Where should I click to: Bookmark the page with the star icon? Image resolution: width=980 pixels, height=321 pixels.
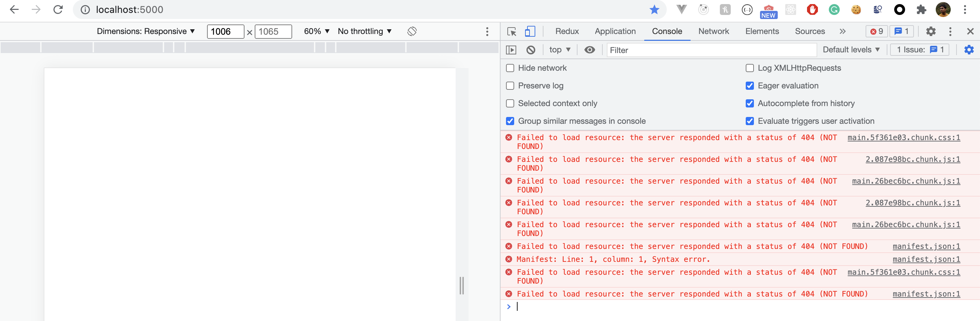coord(654,10)
